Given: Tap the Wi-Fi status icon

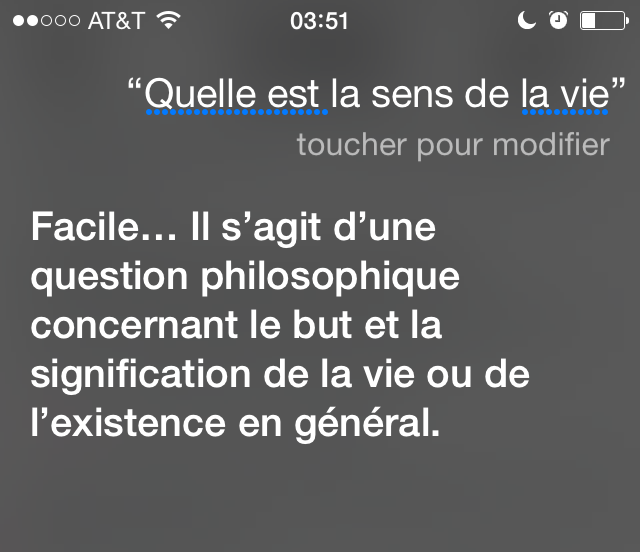Looking at the screenshot, I should click(169, 20).
